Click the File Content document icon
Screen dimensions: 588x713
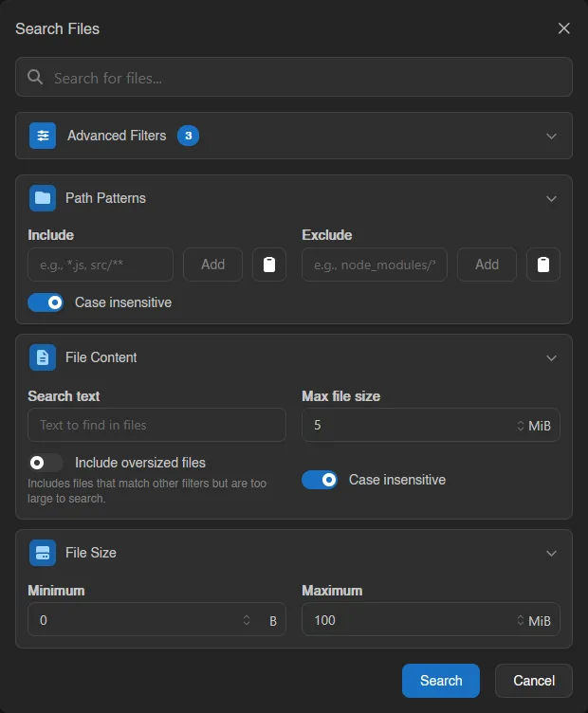click(43, 357)
